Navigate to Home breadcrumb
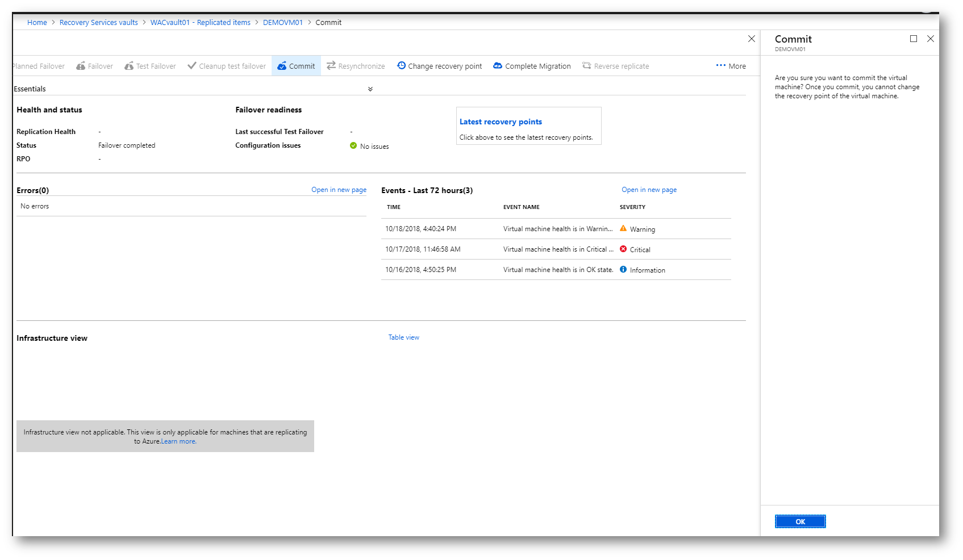963x560 pixels. (x=37, y=23)
